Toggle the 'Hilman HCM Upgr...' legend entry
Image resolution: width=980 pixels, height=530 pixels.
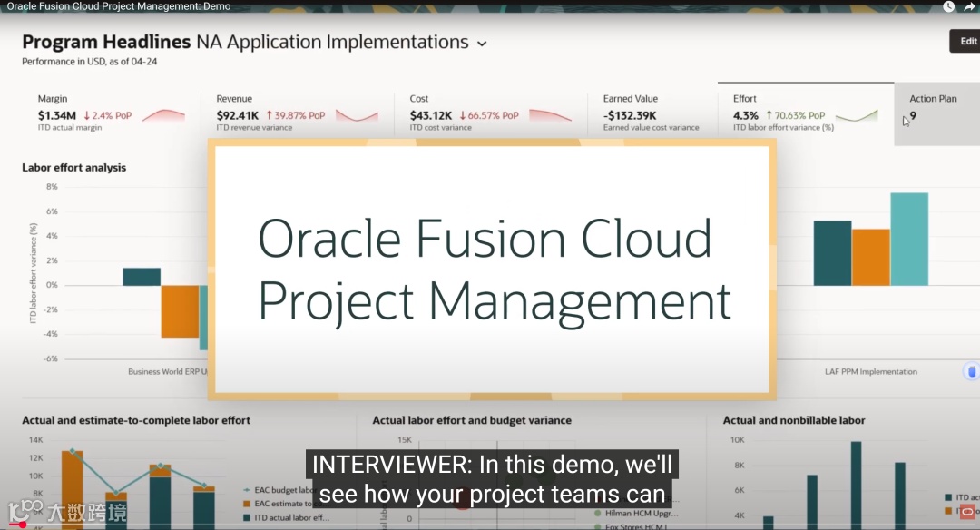[x=636, y=513]
